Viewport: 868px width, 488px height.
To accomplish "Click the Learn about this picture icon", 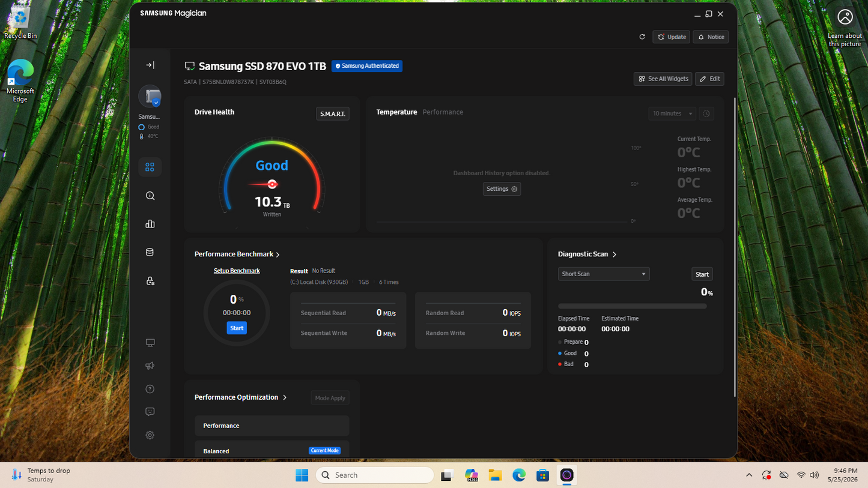I will coord(845,28).
